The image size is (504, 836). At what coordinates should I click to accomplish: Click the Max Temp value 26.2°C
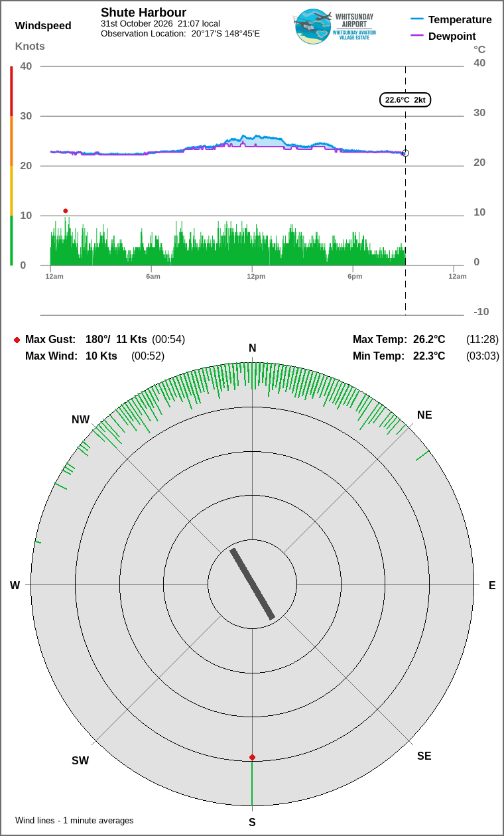(x=429, y=340)
